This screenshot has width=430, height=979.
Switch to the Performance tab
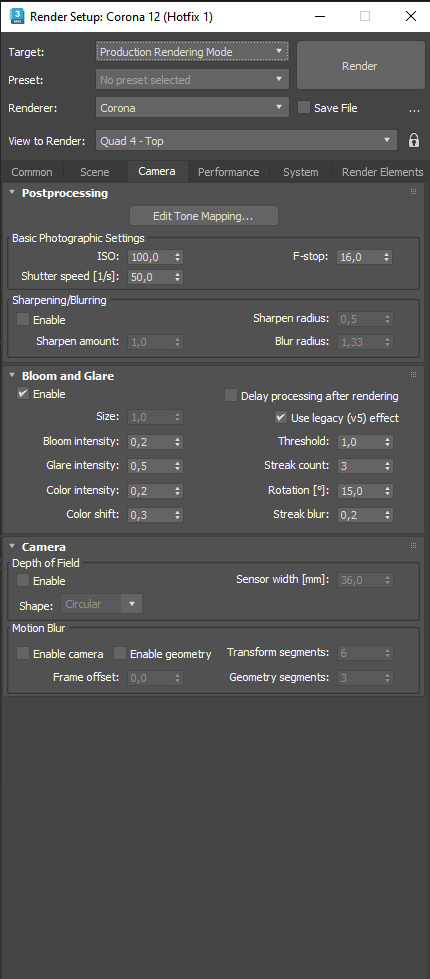(x=228, y=172)
